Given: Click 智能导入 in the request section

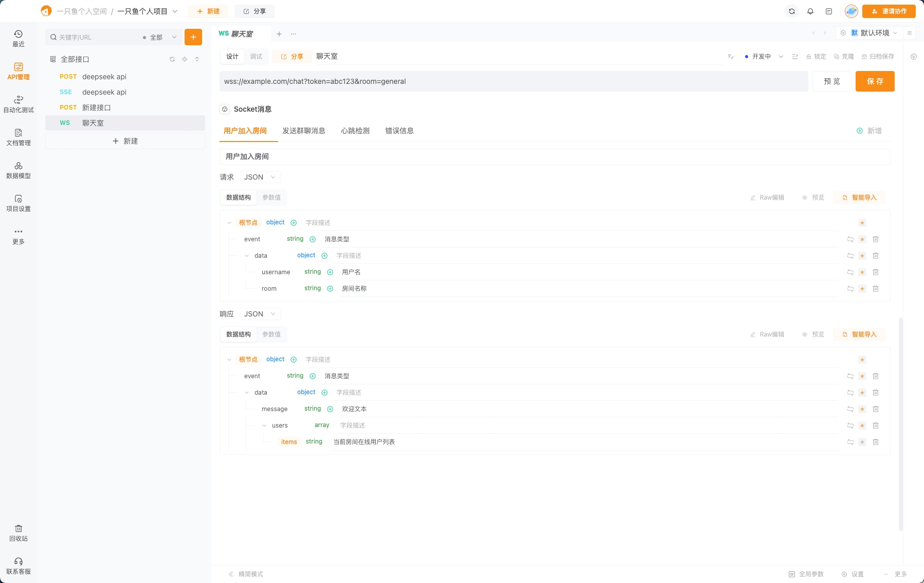Looking at the screenshot, I should pos(859,198).
